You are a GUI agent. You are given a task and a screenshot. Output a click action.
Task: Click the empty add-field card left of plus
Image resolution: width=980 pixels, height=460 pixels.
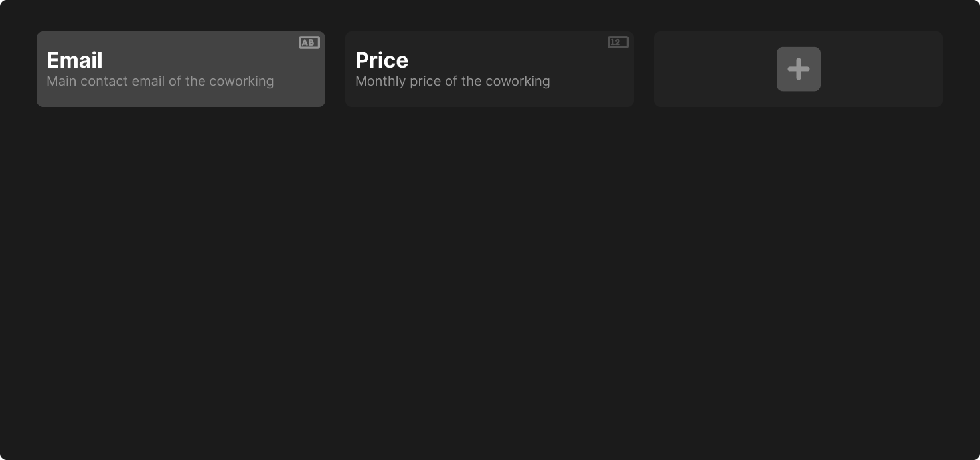(x=710, y=69)
